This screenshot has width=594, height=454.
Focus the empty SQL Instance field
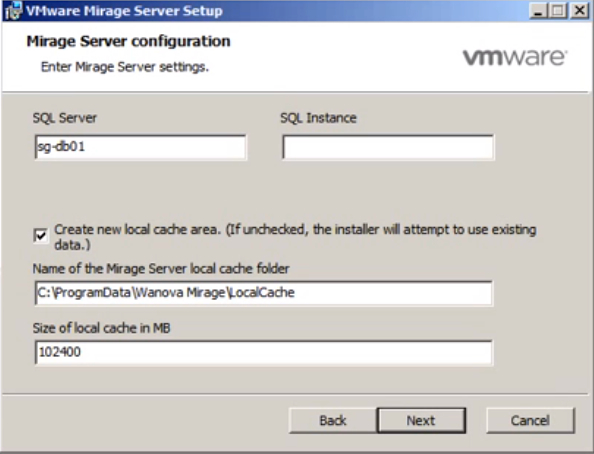[388, 147]
